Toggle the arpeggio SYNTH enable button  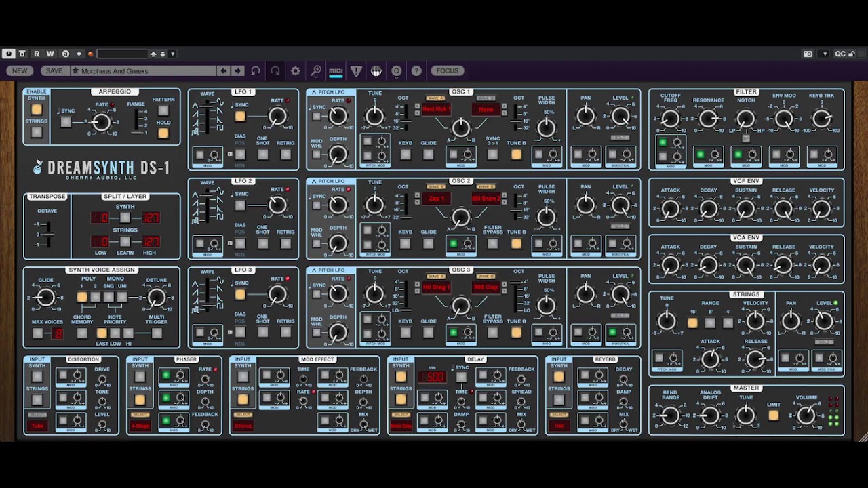tap(36, 110)
